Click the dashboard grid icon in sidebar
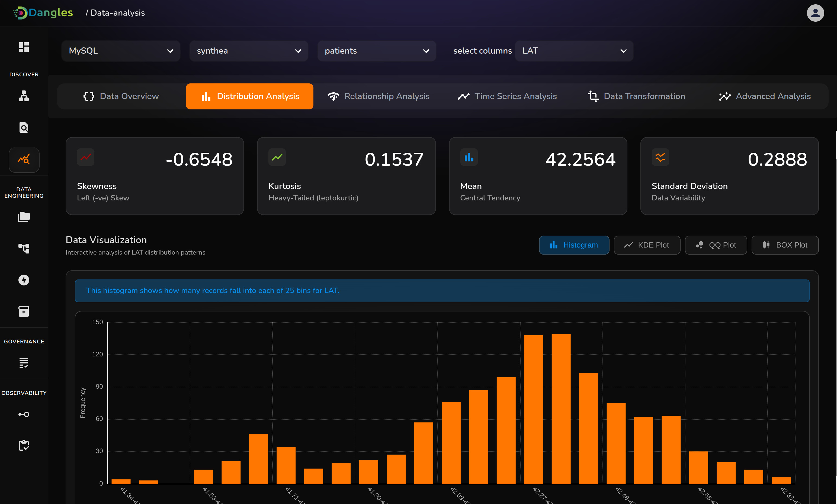This screenshot has width=837, height=504. point(24,47)
